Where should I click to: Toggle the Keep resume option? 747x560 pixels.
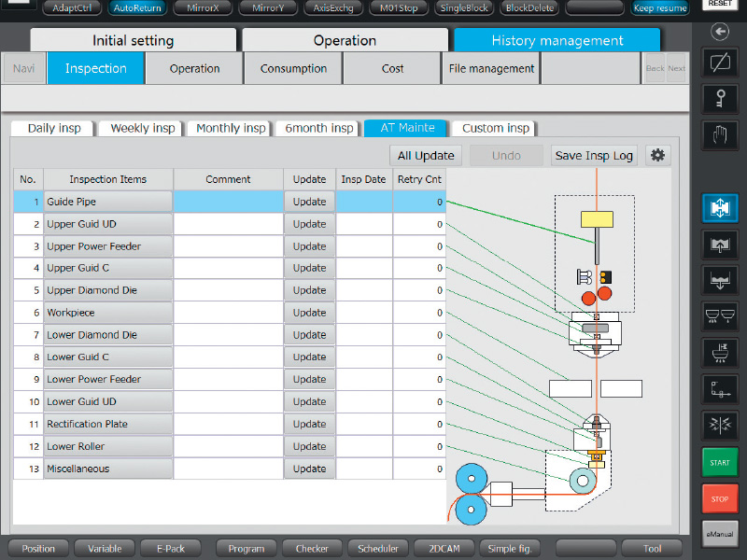pos(659,8)
